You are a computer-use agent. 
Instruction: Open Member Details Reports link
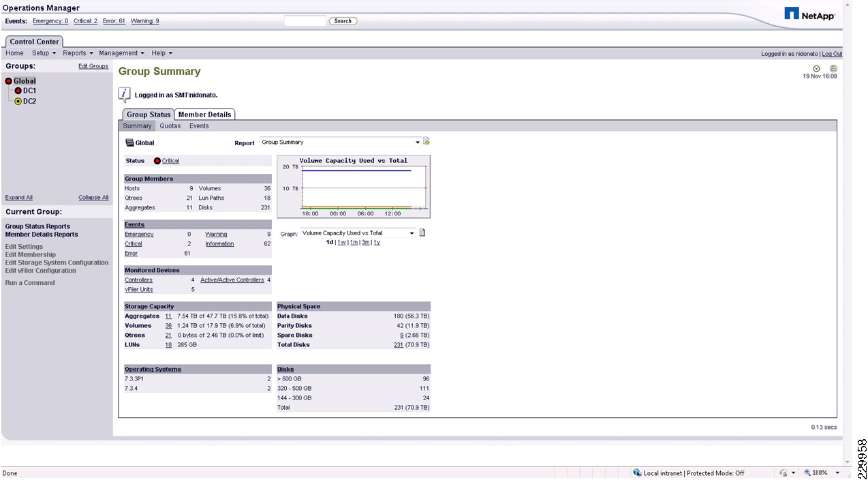tap(42, 235)
